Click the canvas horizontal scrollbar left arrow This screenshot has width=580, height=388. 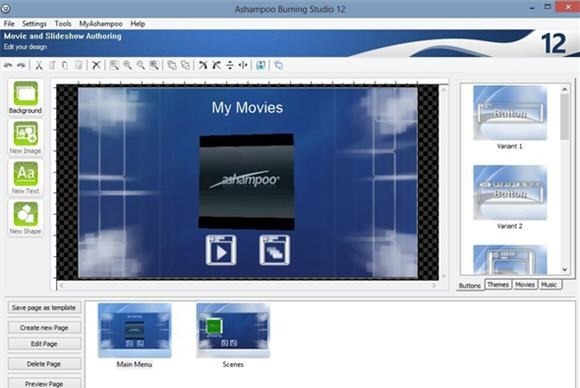tap(61, 285)
